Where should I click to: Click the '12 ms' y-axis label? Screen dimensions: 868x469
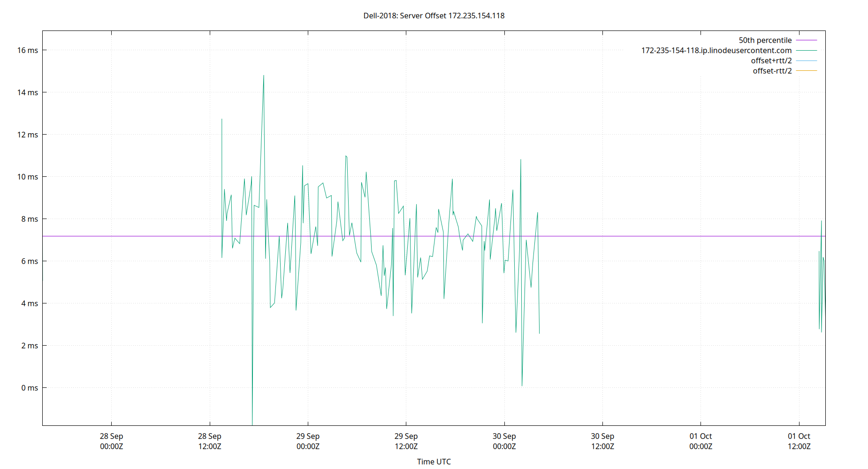coord(28,135)
